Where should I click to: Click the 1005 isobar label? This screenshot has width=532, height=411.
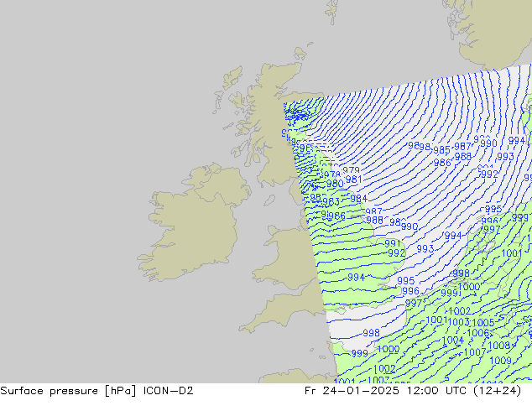point(483,322)
